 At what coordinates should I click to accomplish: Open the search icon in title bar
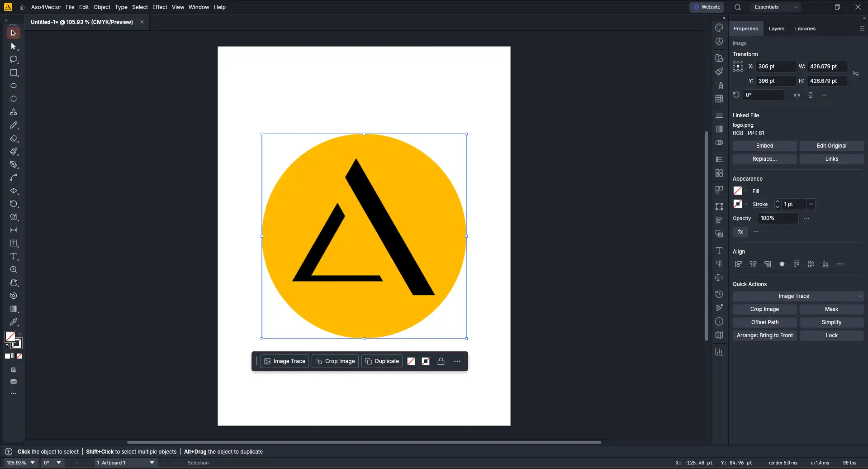click(x=738, y=7)
